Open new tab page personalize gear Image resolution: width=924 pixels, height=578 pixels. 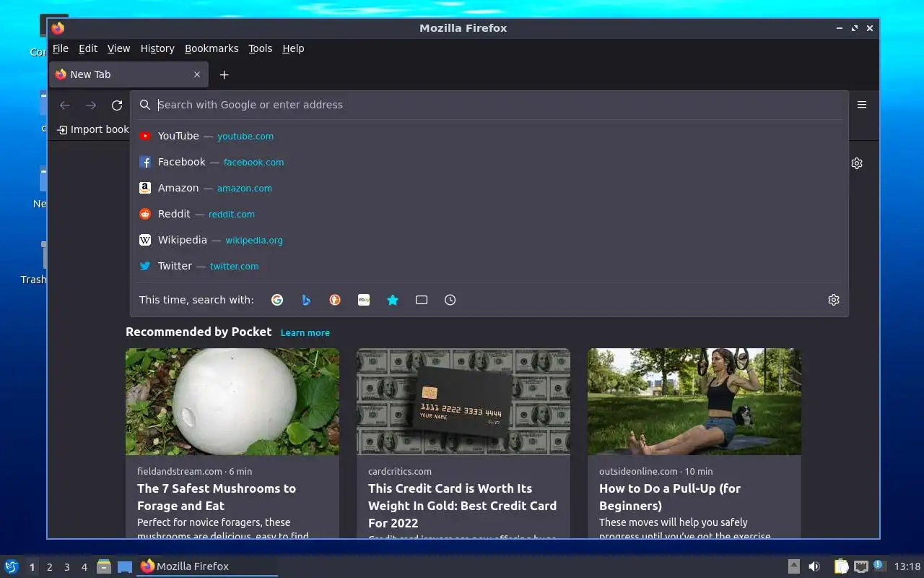coord(857,163)
